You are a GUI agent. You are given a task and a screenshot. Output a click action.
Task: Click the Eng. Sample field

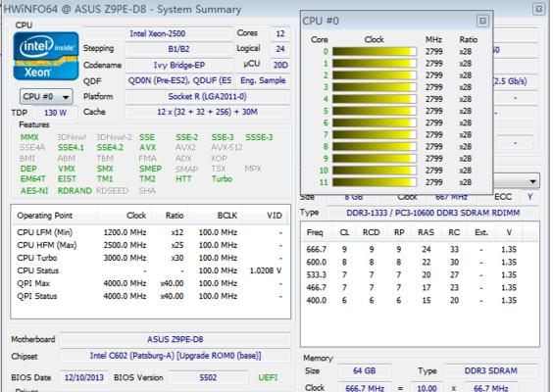pyautogui.click(x=263, y=80)
